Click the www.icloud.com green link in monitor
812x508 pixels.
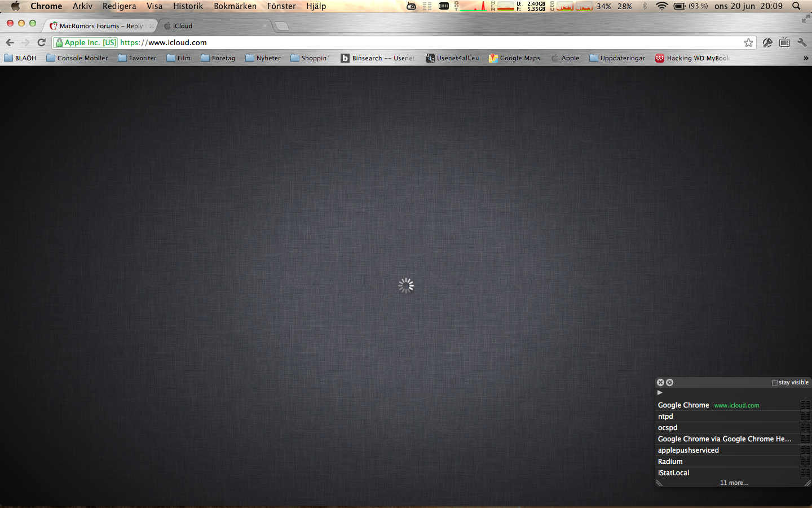(x=736, y=405)
